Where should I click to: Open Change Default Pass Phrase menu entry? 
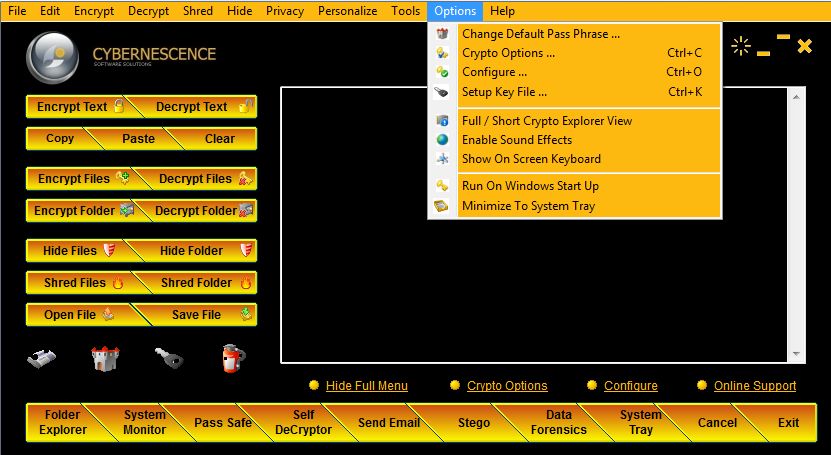point(574,34)
